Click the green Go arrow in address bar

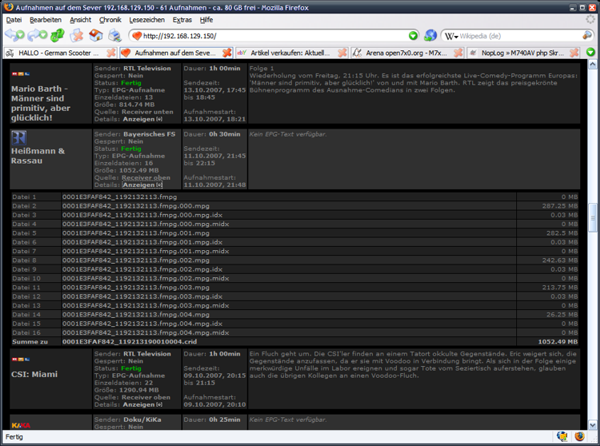click(412, 36)
